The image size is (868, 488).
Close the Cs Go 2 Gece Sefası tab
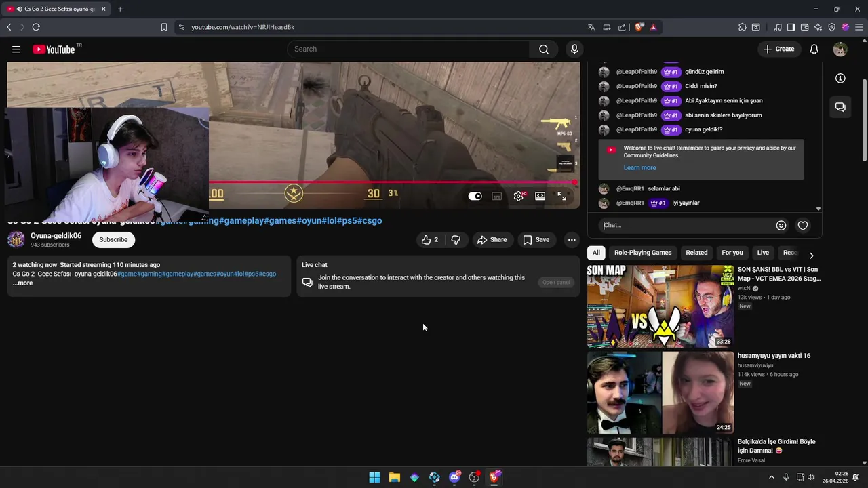click(x=103, y=9)
